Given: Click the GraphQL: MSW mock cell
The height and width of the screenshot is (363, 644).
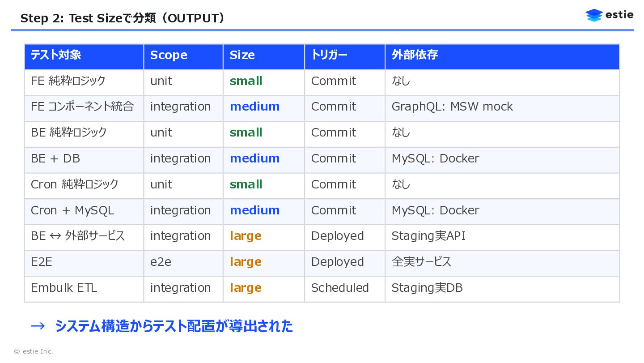Looking at the screenshot, I should pyautogui.click(x=452, y=107).
